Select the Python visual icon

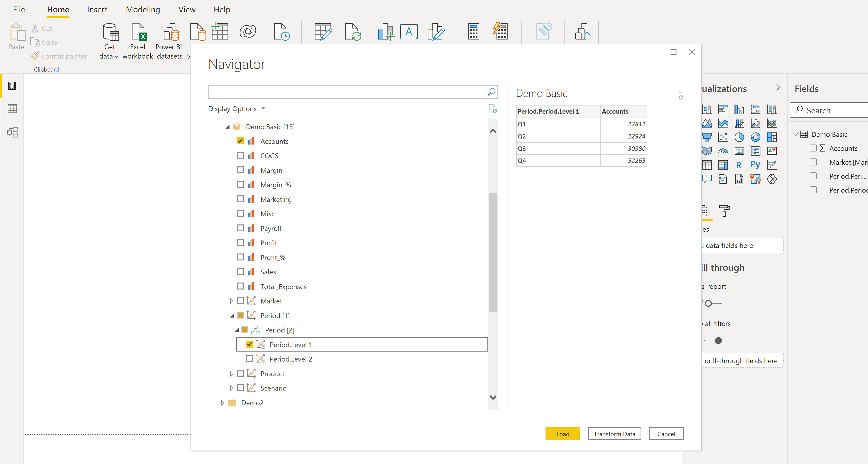(755, 165)
